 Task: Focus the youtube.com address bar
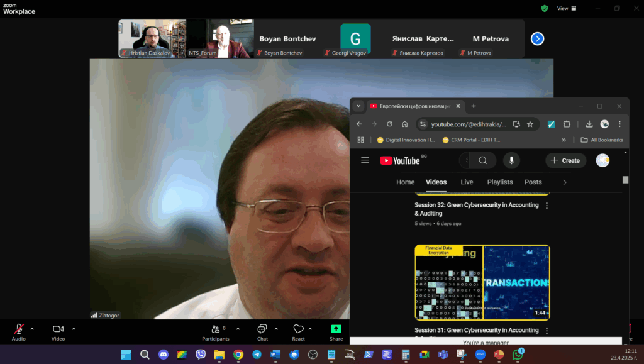point(468,124)
